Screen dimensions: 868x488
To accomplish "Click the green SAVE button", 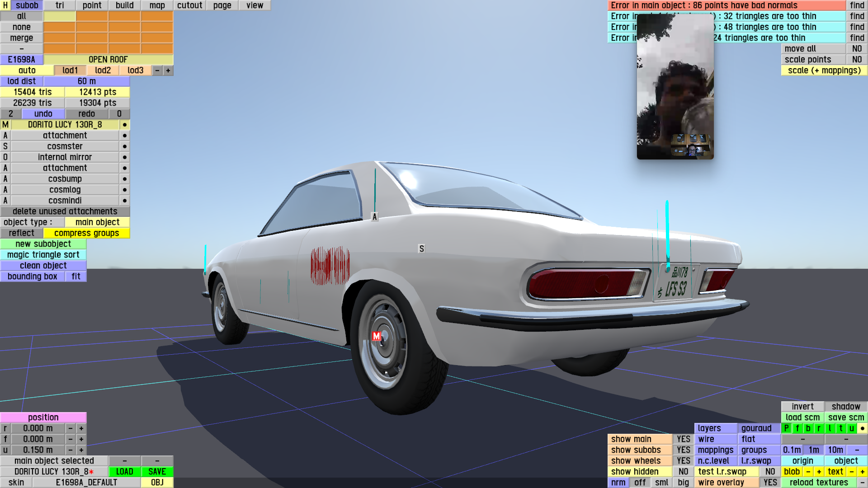I will 157,471.
